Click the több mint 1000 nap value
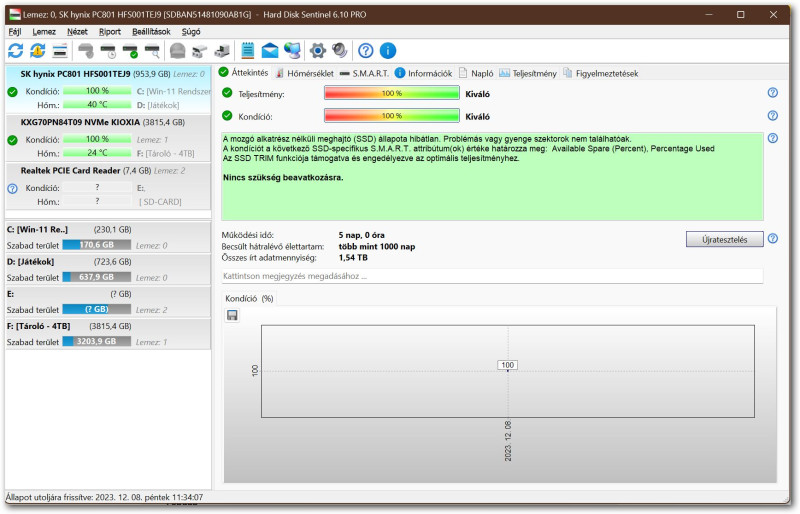This screenshot has height=514, width=800. coord(377,247)
